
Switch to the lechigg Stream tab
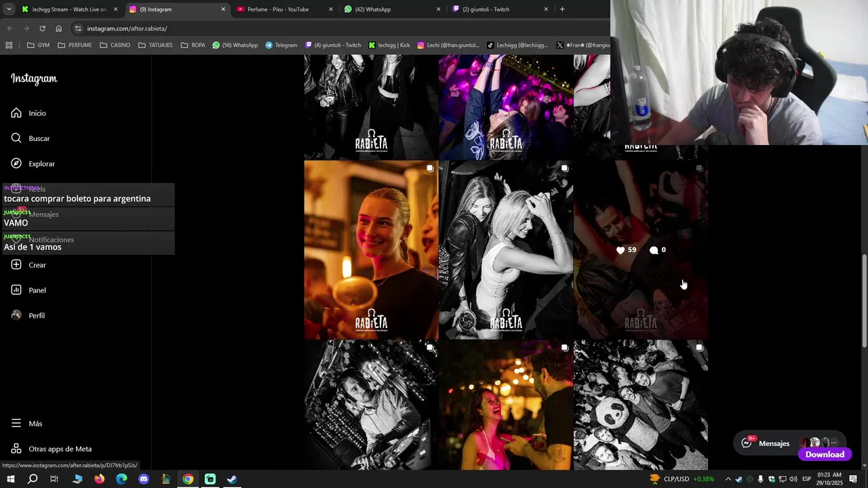pyautogui.click(x=68, y=9)
